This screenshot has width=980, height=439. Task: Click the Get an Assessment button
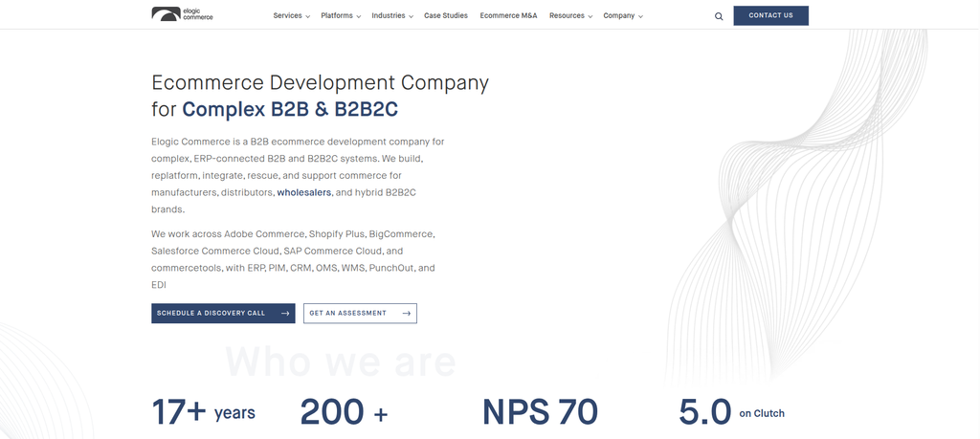[360, 314]
